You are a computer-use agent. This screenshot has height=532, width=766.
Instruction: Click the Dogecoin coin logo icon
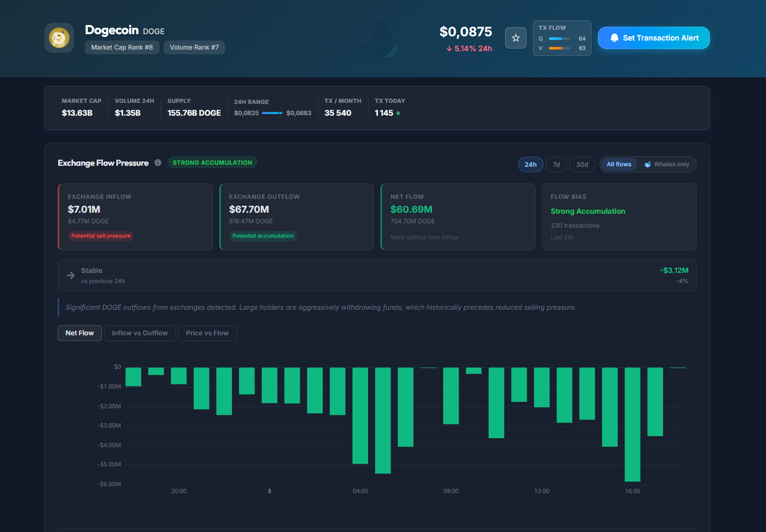[59, 38]
